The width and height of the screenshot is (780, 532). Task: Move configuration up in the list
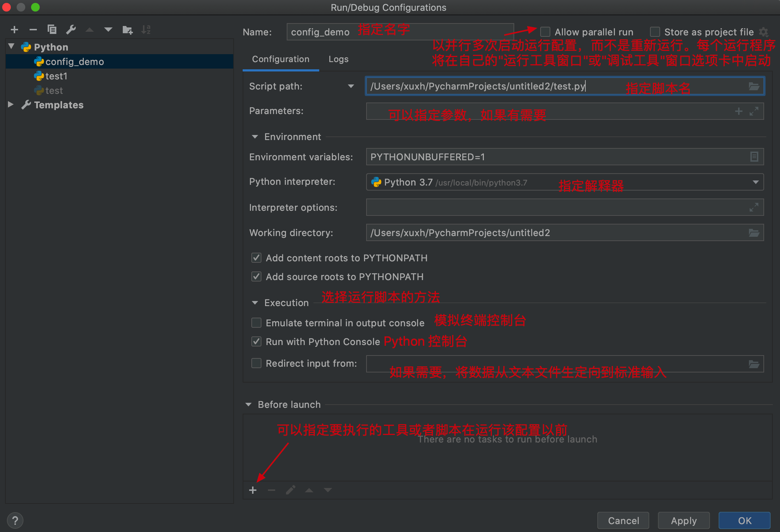pos(90,30)
